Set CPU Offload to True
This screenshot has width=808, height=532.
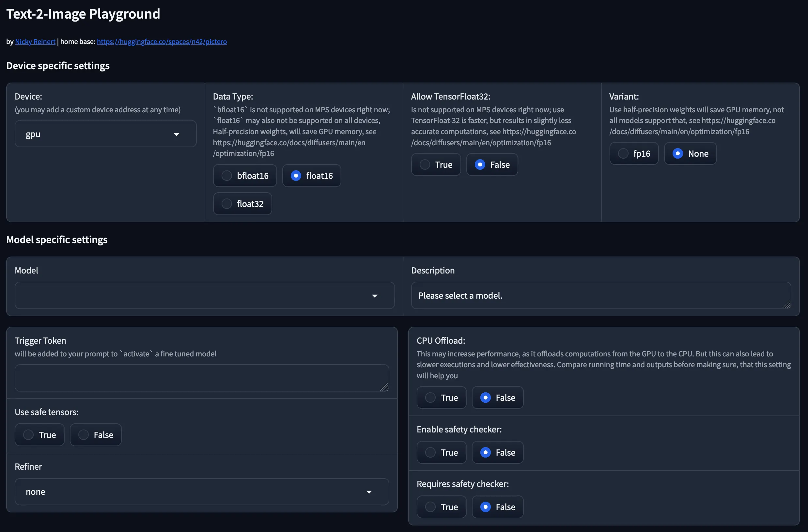[x=430, y=398]
